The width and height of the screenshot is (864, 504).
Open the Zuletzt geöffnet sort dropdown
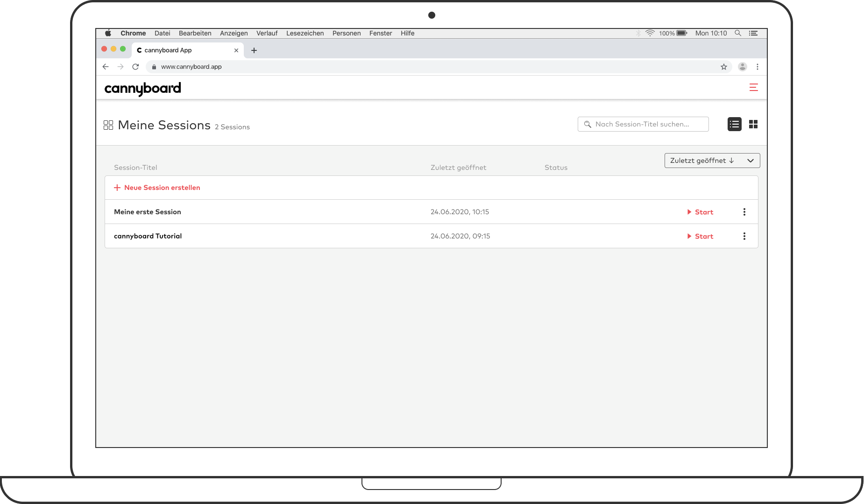click(712, 161)
